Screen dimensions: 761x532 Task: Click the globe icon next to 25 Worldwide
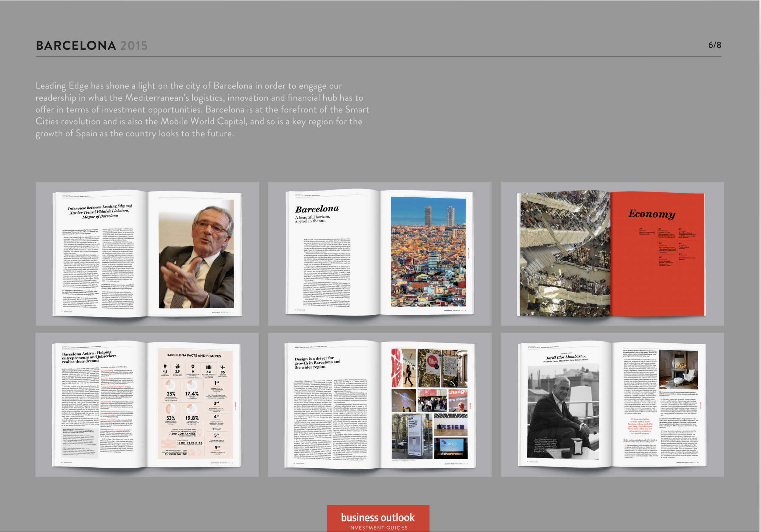[191, 454]
